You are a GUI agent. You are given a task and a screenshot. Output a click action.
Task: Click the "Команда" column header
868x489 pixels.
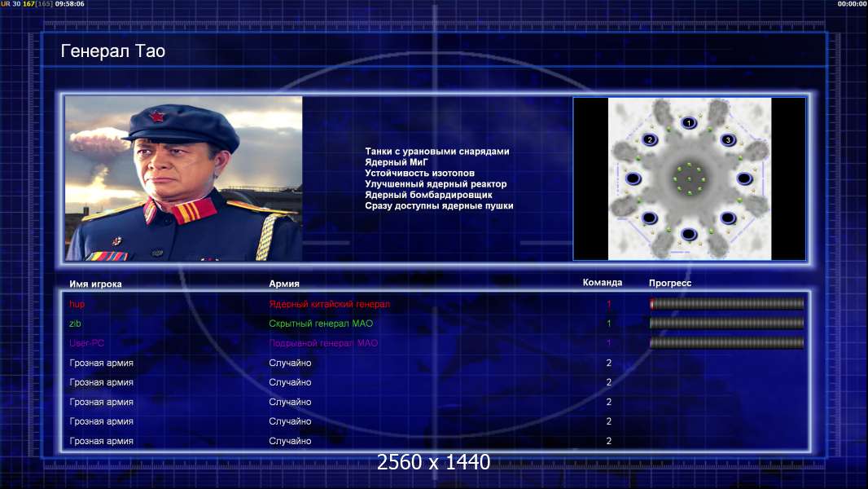click(x=603, y=283)
